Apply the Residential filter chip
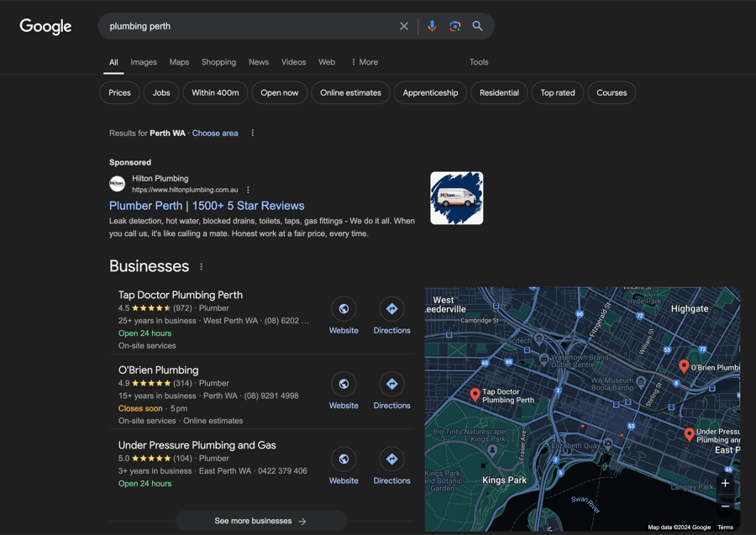 click(x=499, y=92)
